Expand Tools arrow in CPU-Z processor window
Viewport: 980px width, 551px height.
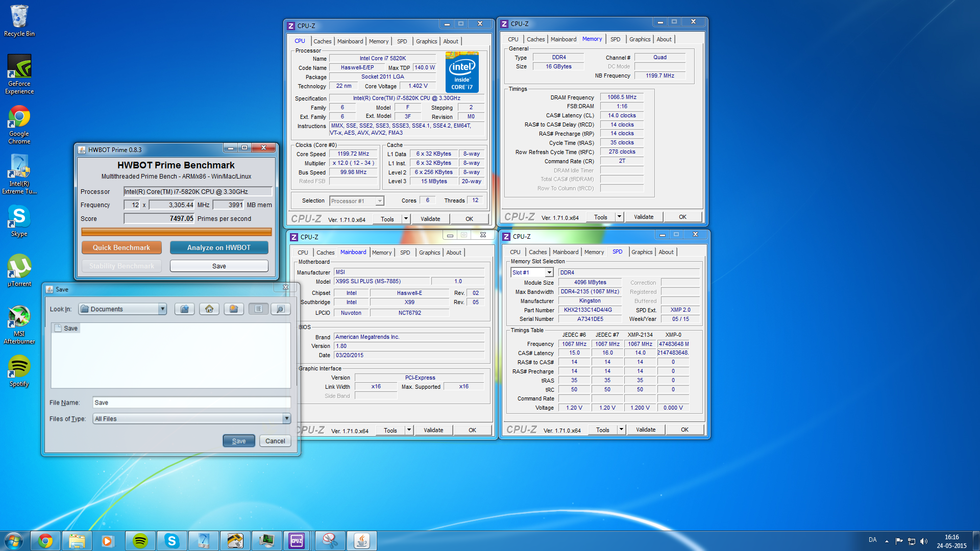(x=406, y=219)
